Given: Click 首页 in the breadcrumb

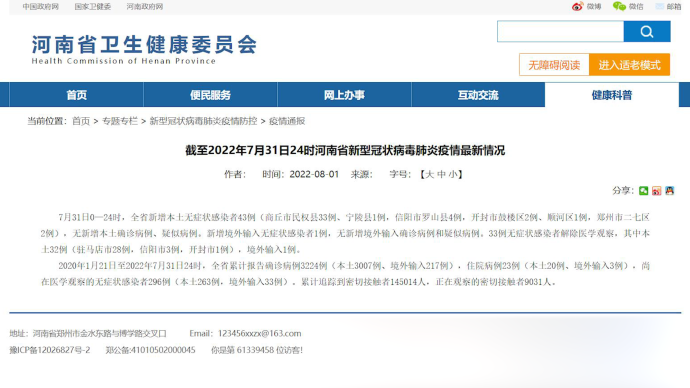Looking at the screenshot, I should (x=81, y=121).
